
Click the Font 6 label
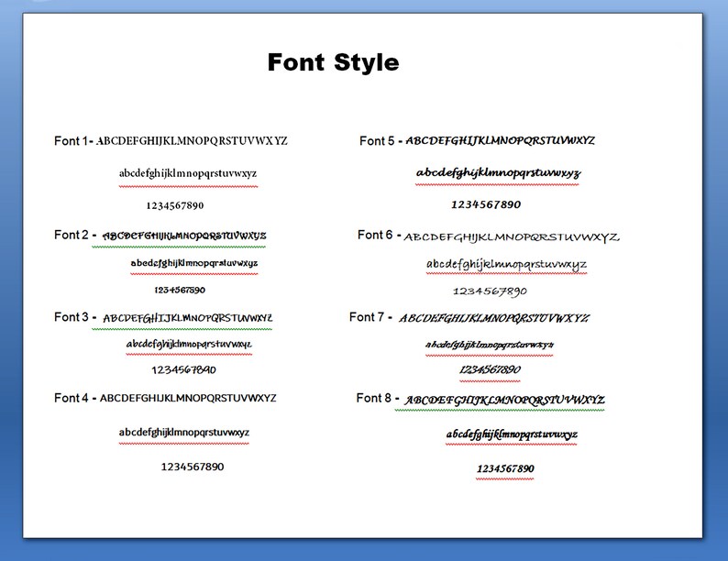375,235
